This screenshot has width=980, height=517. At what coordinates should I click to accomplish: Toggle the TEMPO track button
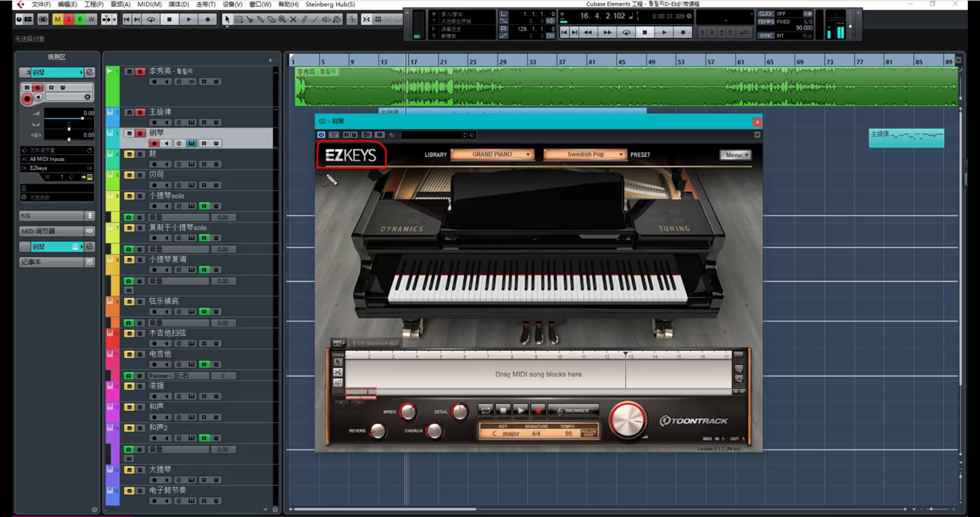(x=766, y=22)
